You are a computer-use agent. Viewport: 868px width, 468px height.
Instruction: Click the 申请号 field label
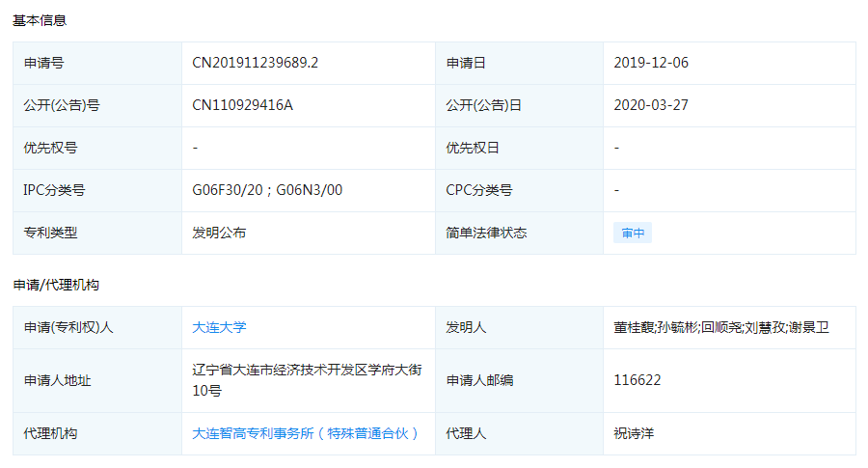[x=43, y=63]
